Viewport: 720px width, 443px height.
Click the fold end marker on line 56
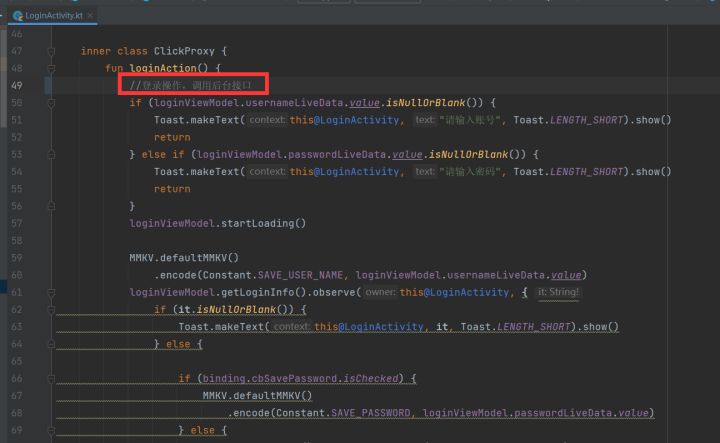(51, 206)
